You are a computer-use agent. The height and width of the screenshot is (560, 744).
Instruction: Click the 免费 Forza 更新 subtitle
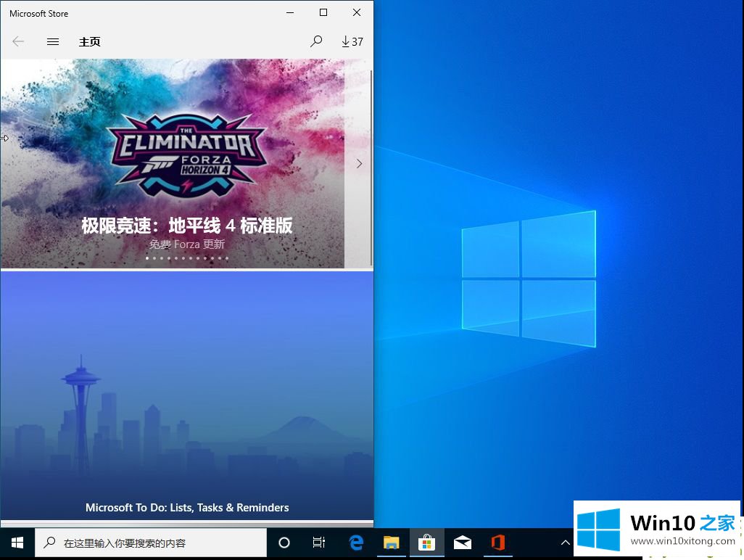point(187,244)
